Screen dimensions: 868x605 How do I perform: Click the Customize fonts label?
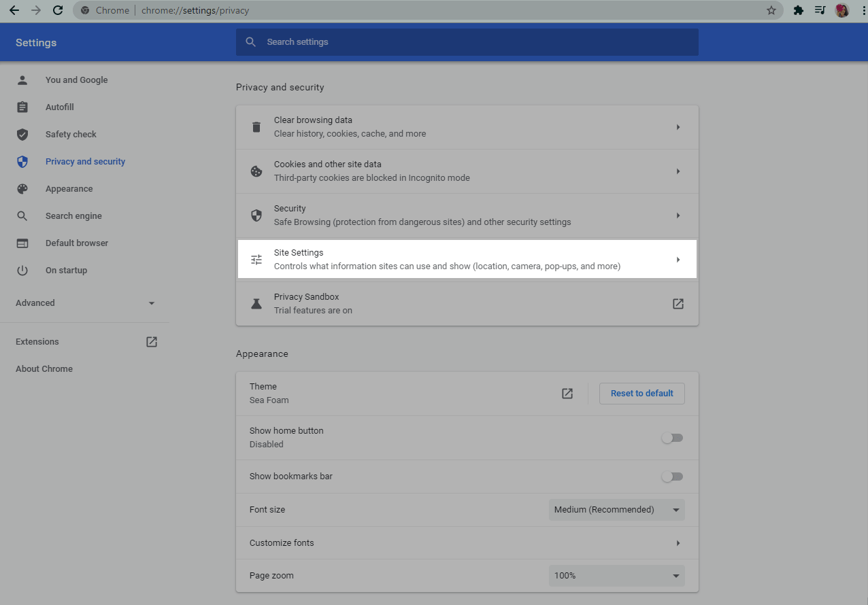(282, 543)
